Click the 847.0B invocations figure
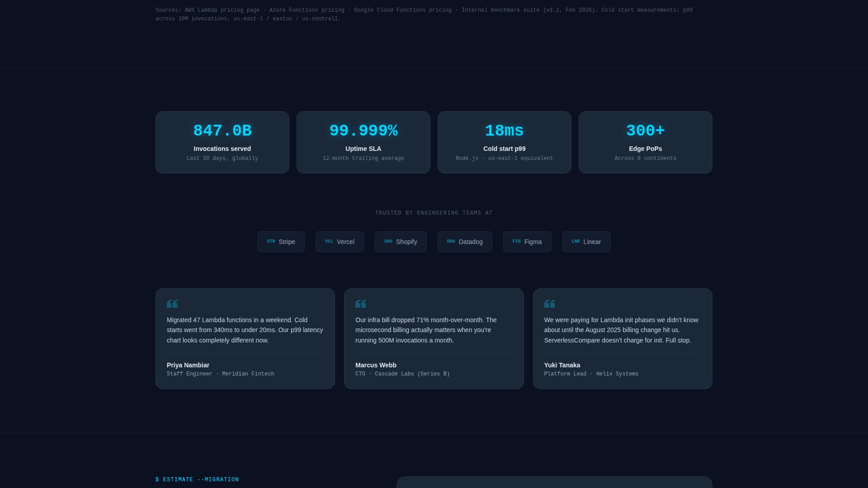Viewport: 868px width, 488px height. coord(222,131)
